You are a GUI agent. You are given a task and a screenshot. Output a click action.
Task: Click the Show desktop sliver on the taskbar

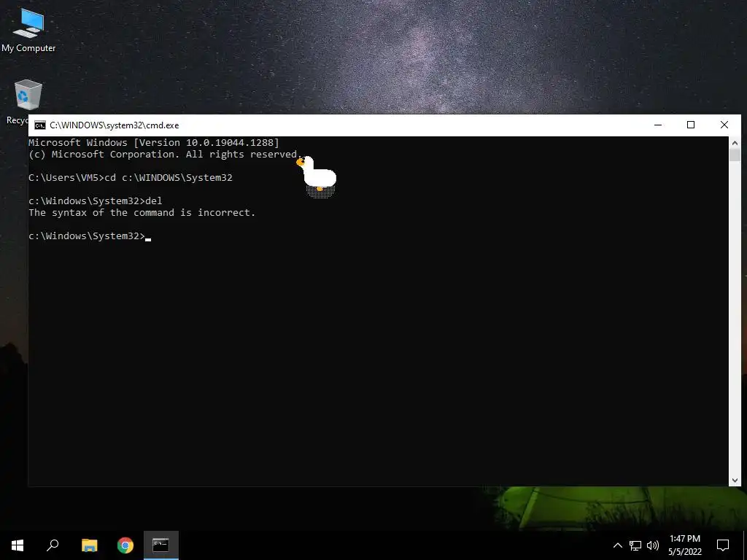[745, 545]
